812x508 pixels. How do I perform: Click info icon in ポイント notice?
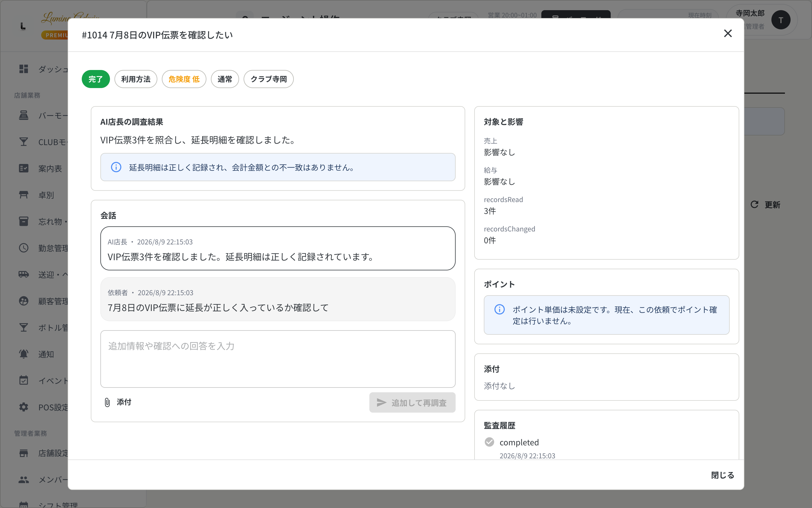pos(499,309)
